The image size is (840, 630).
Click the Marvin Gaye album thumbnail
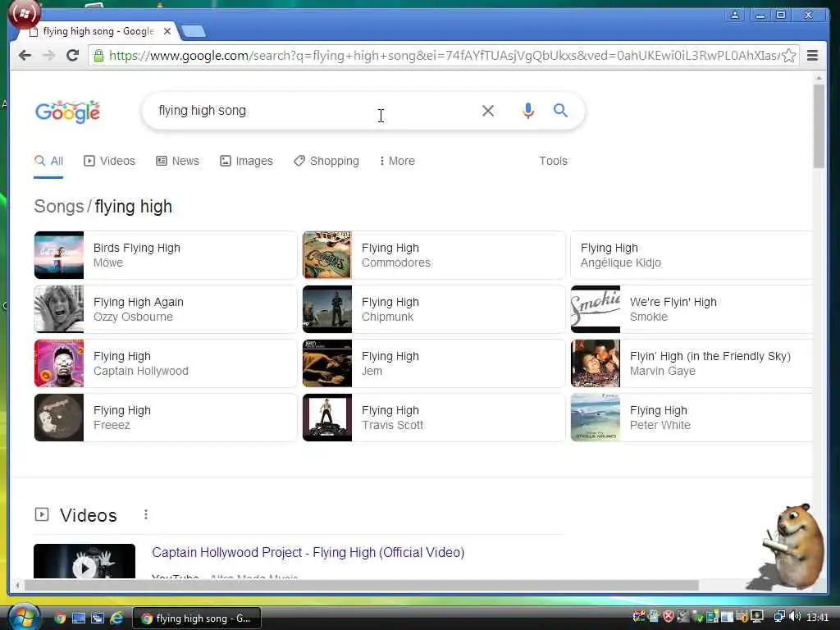tap(596, 363)
